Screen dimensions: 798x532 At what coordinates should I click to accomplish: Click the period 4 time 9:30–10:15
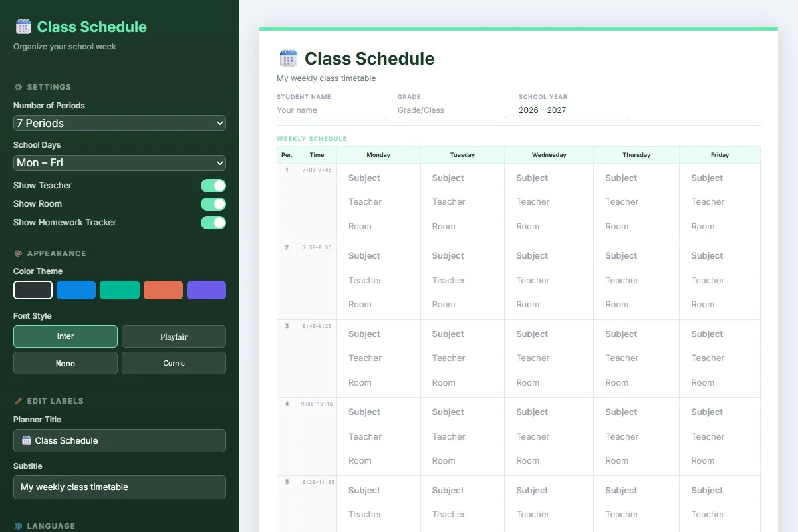[x=317, y=404]
